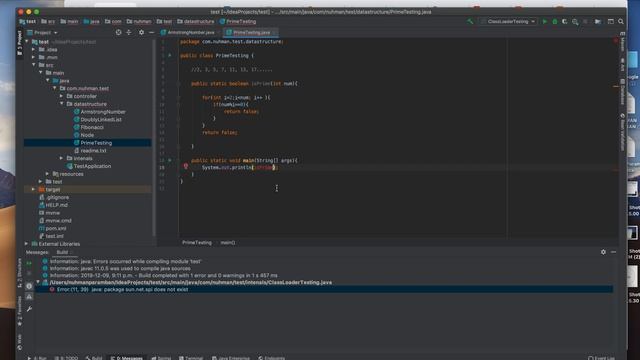Click the Project panel vertical scrollbar
The width and height of the screenshot is (640, 360).
(154, 138)
